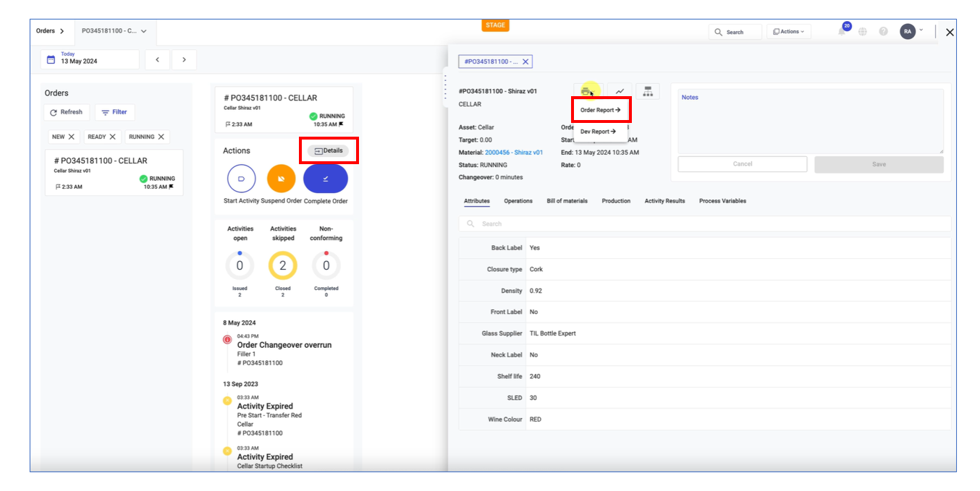Click the globe language icon
Image resolution: width=980 pixels, height=491 pixels.
tap(863, 32)
